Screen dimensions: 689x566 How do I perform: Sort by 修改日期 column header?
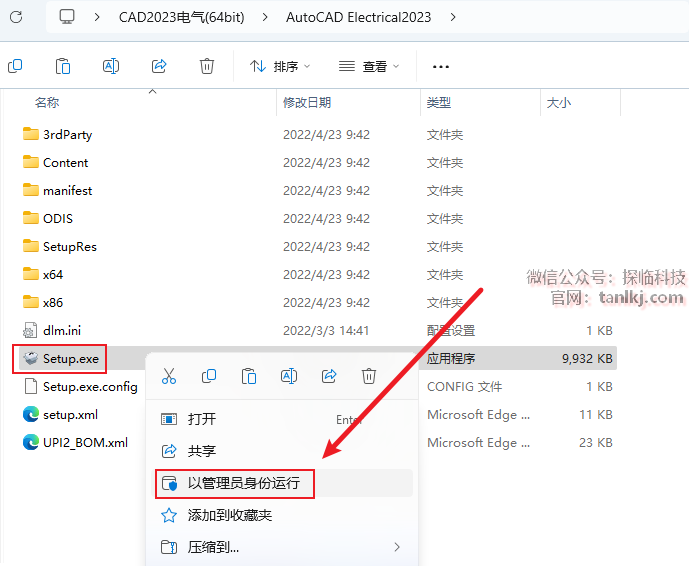307,102
